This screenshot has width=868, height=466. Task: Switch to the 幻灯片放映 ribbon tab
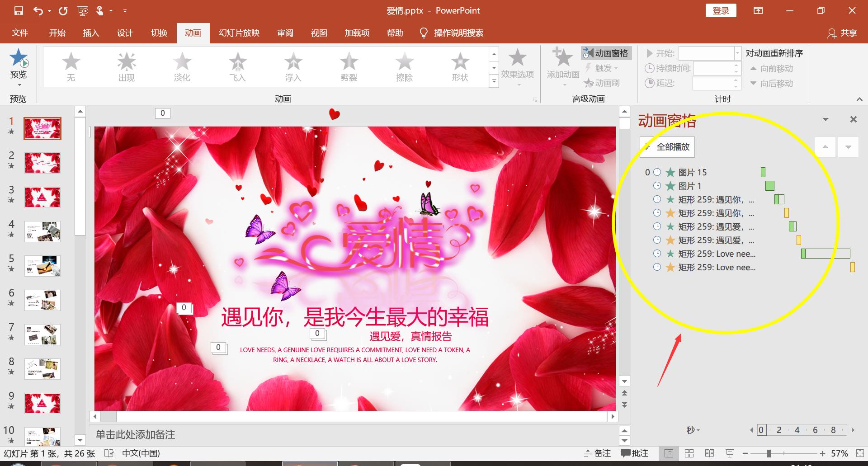click(238, 33)
